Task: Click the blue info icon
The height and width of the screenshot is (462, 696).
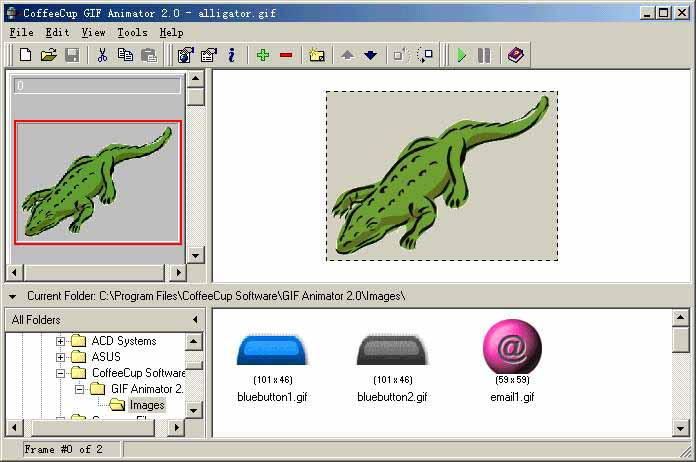Action: [x=232, y=55]
